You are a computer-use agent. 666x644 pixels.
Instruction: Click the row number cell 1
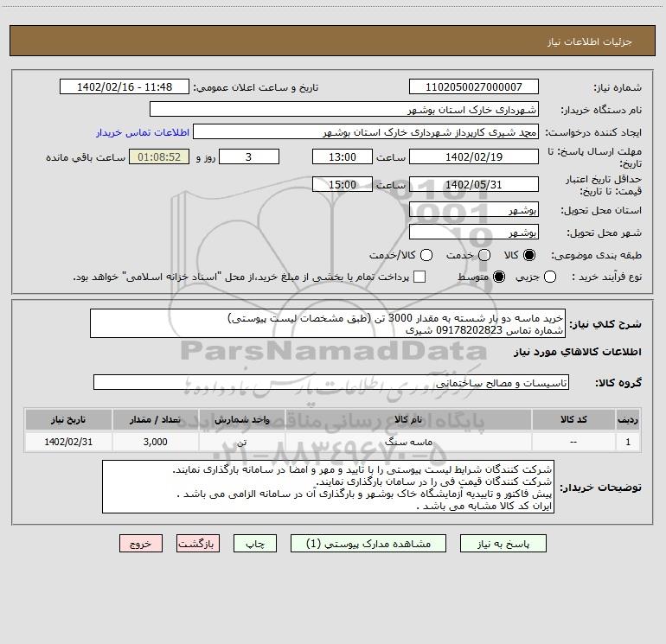click(628, 442)
